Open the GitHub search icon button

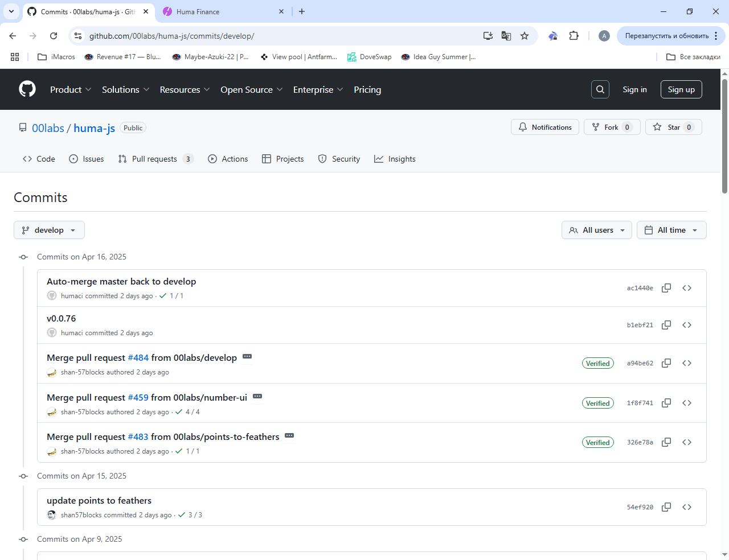point(600,89)
